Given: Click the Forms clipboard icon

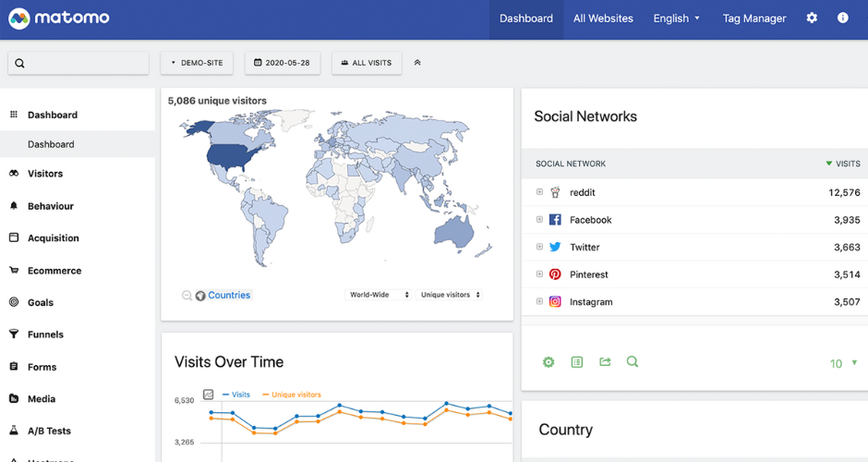Looking at the screenshot, I should tap(14, 366).
